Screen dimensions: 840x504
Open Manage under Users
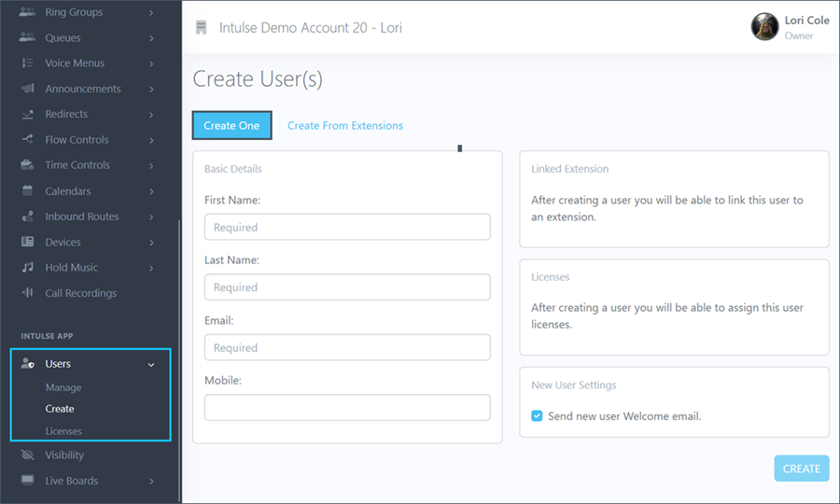[63, 387]
